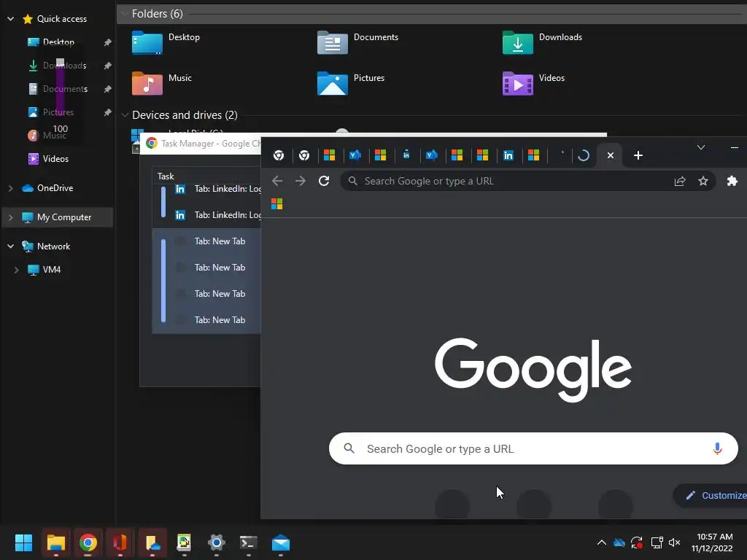Viewport: 747px width, 560px height.
Task: Click pin icon next to sidebar Documents
Action: pos(108,88)
